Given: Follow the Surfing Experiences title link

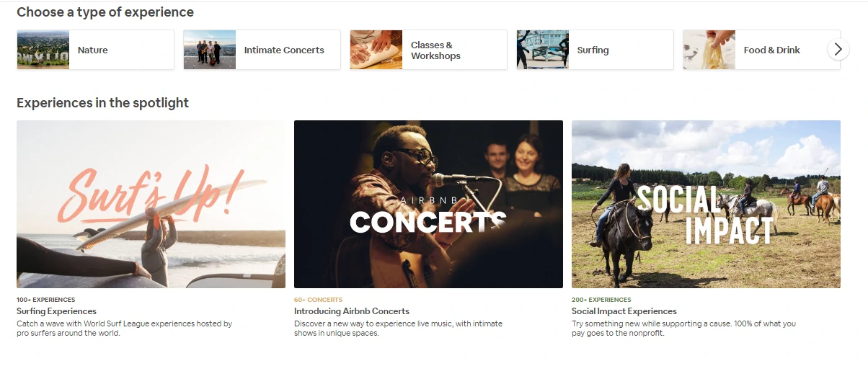Looking at the screenshot, I should pyautogui.click(x=56, y=311).
